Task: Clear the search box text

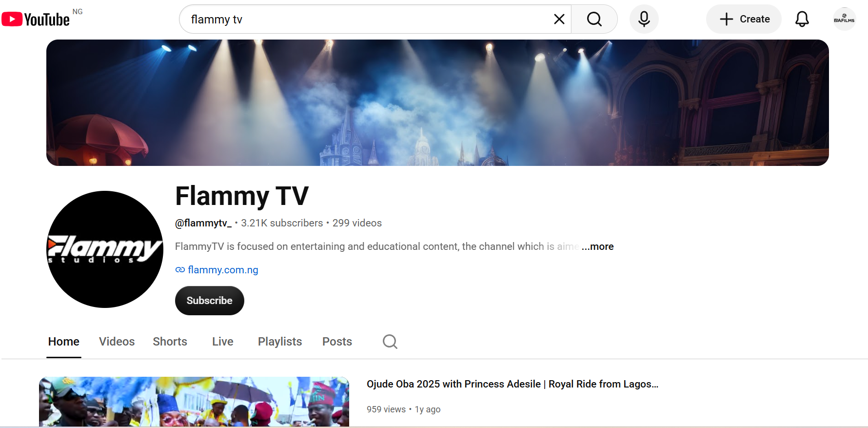Action: tap(559, 19)
